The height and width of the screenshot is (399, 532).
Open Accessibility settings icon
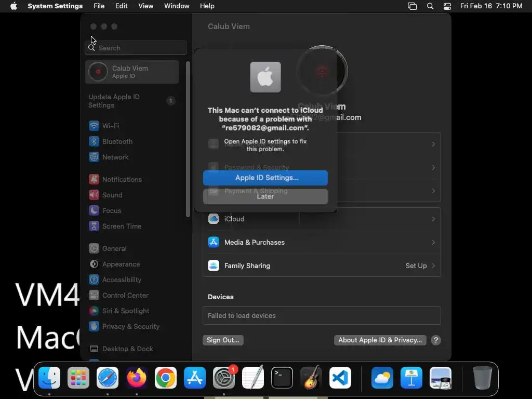pyautogui.click(x=94, y=280)
